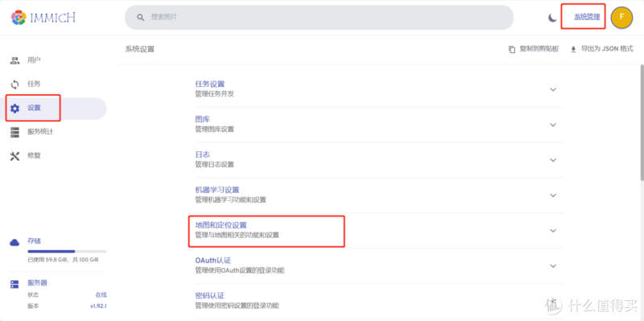Click 管理任务并发 description text
Viewport: 644px width, 321px height.
click(214, 94)
